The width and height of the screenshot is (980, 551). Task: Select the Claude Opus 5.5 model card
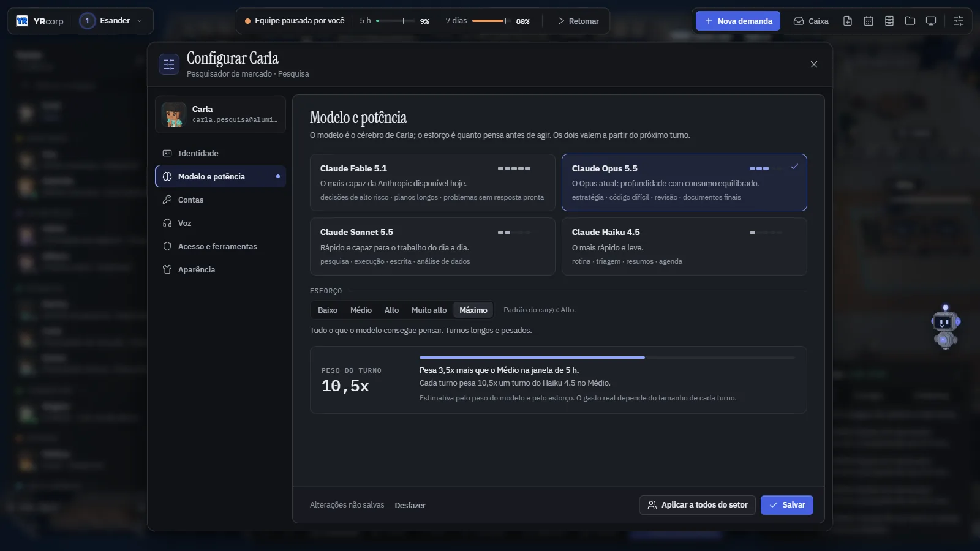point(684,182)
